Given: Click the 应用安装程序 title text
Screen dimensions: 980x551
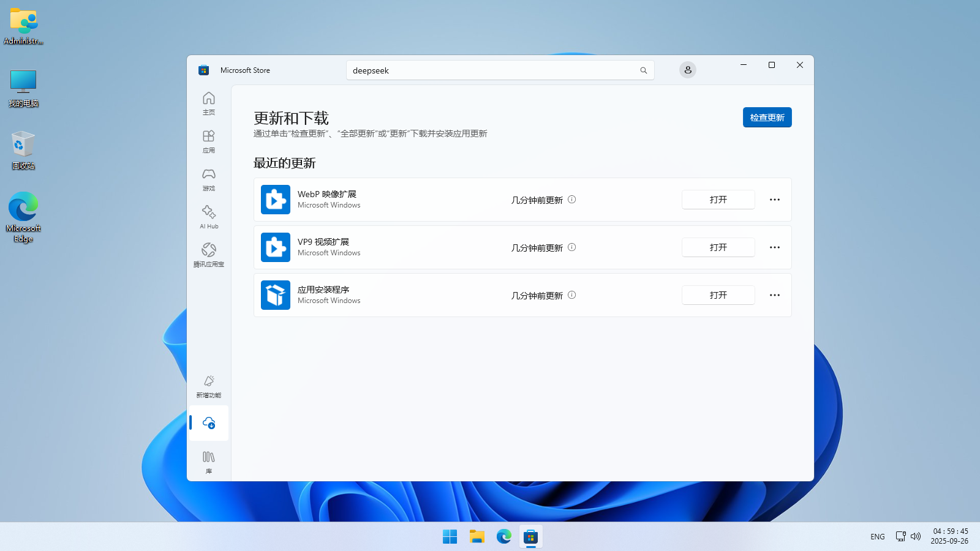Looking at the screenshot, I should (x=323, y=290).
